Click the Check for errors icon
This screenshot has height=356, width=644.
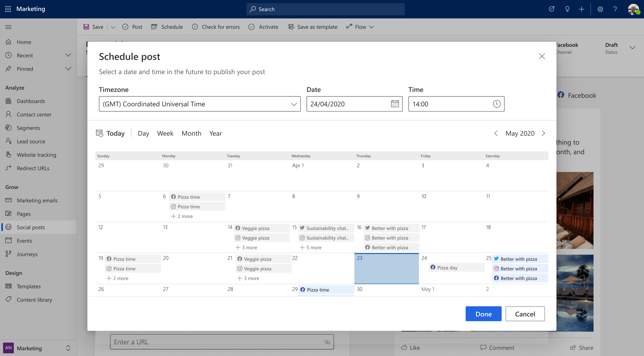coord(195,27)
